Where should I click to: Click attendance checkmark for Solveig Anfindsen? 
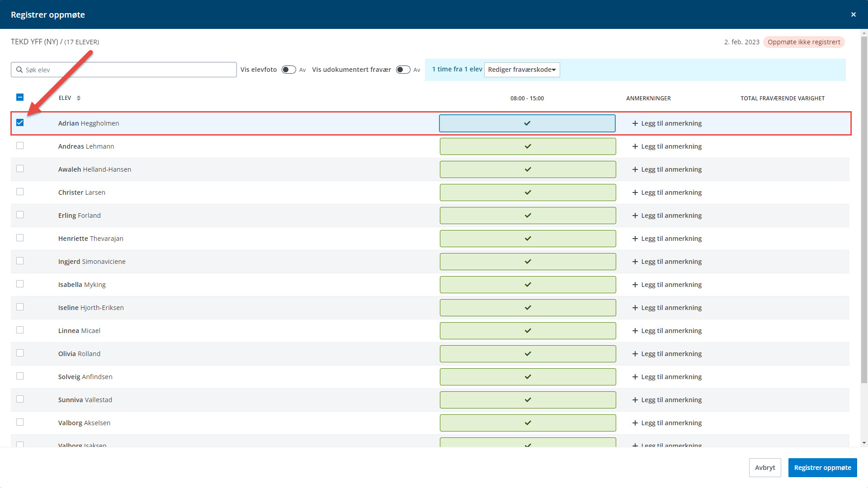pyautogui.click(x=528, y=377)
